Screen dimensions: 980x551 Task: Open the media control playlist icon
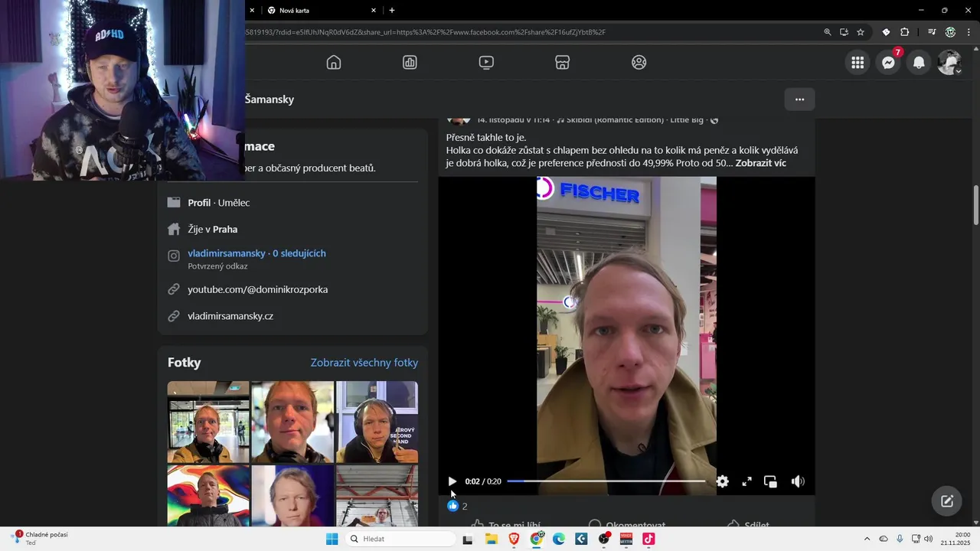[932, 32]
